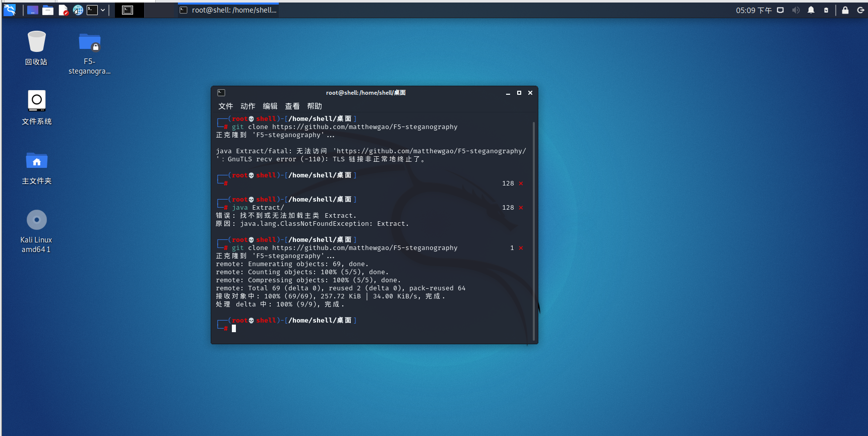Open the 查看 menu in terminal
This screenshot has width=868, height=436.
tap(292, 106)
